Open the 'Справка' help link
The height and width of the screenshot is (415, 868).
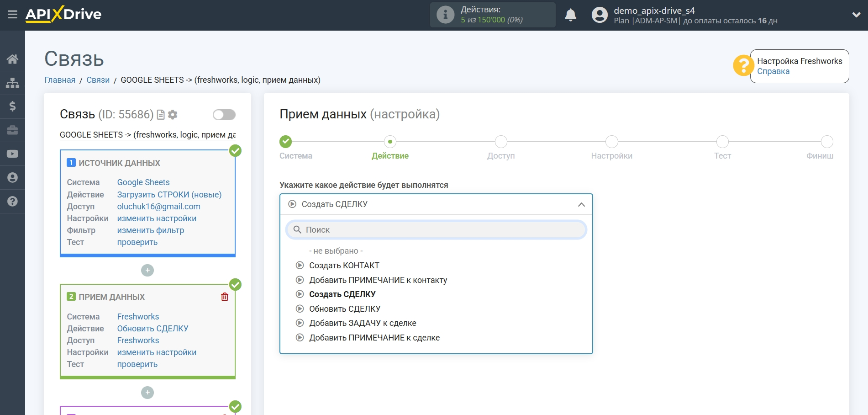(773, 71)
